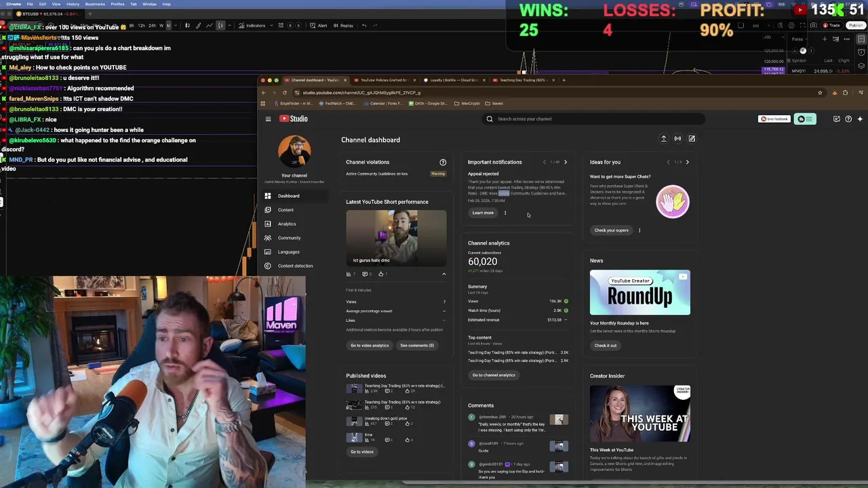Show next Ideas for you card
Image resolution: width=868 pixels, height=488 pixels.
[x=687, y=162]
